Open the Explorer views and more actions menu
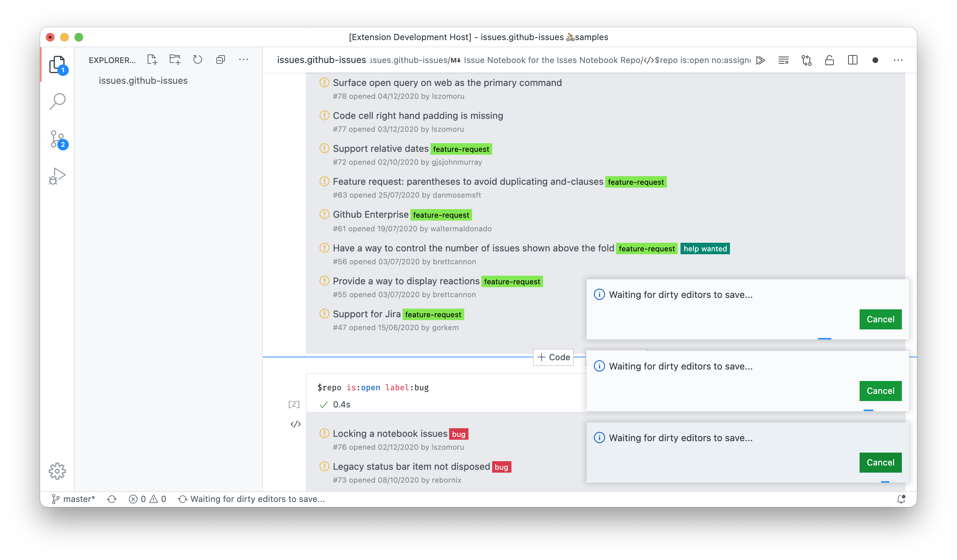The width and height of the screenshot is (957, 560). click(244, 59)
